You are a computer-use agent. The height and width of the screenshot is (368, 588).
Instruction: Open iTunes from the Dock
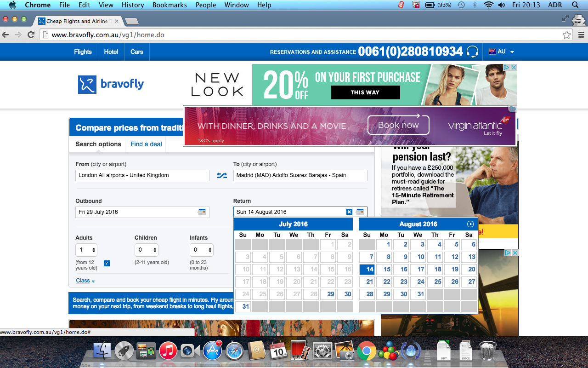tap(168, 351)
